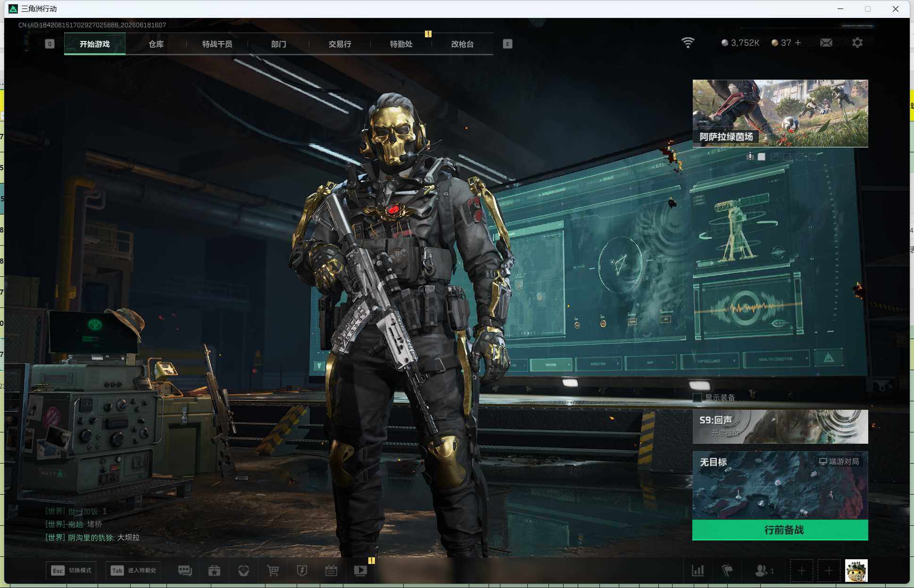Click the 三角洲行动 window title icon

click(x=13, y=8)
